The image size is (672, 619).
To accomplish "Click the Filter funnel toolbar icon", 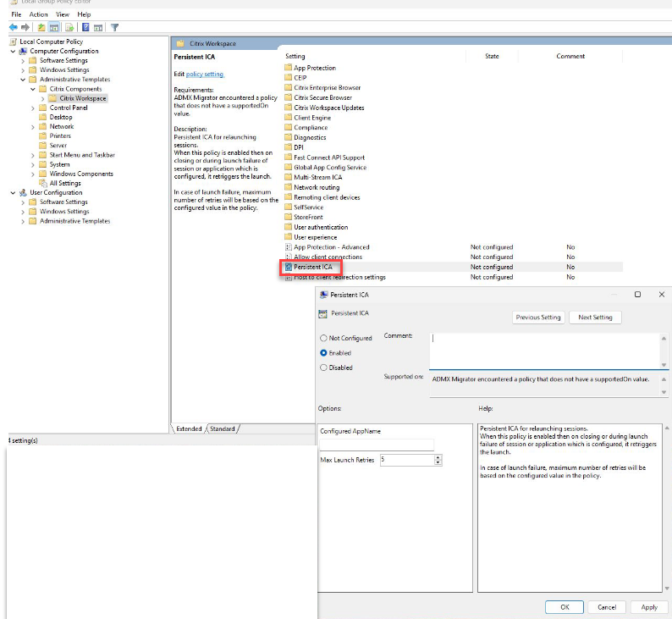I will 114,27.
